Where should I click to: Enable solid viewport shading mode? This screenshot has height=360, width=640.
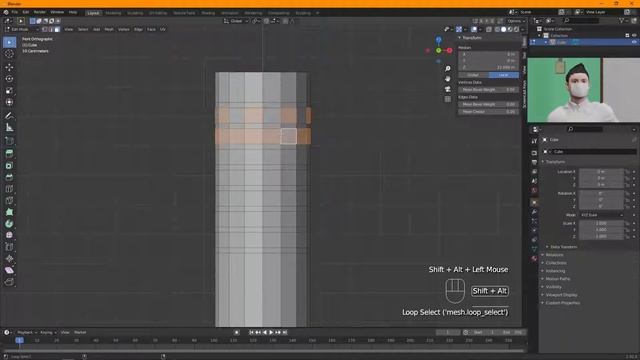coord(504,29)
